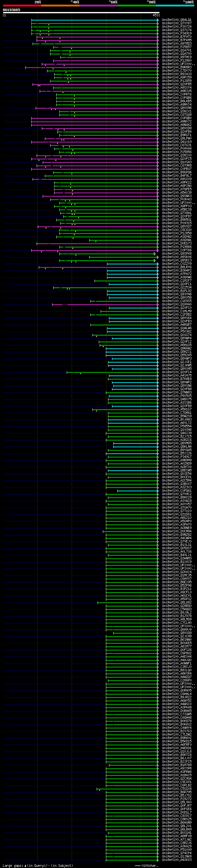Select label UniRef100_C1MIF7
The image size is (197, 868).
177,281
